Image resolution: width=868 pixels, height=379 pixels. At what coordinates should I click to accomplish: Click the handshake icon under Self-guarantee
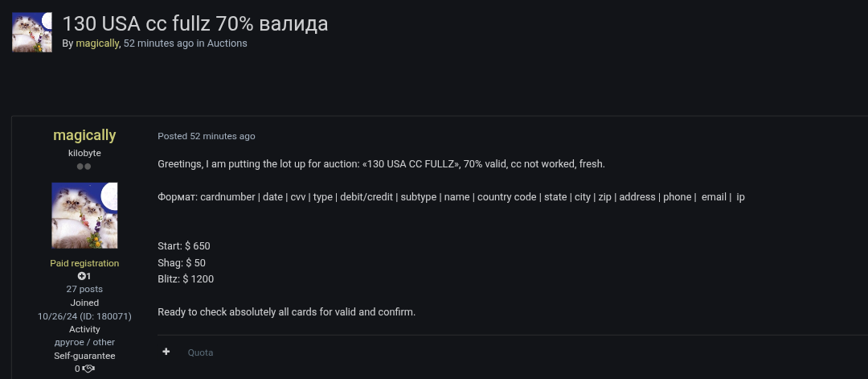point(89,369)
